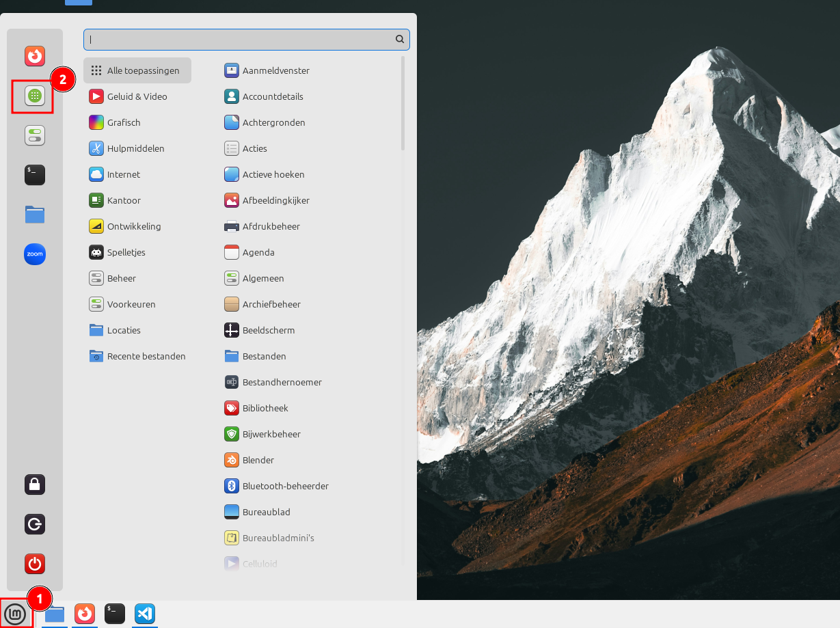Launch Visual Studio Code from the taskbar
This screenshot has height=628, width=840.
[144, 614]
